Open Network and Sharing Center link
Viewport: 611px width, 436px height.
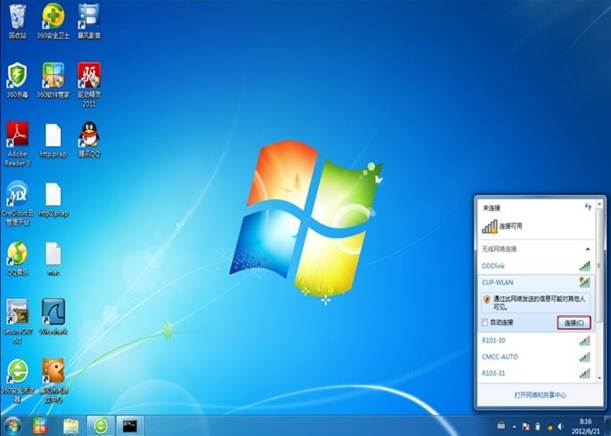click(538, 396)
